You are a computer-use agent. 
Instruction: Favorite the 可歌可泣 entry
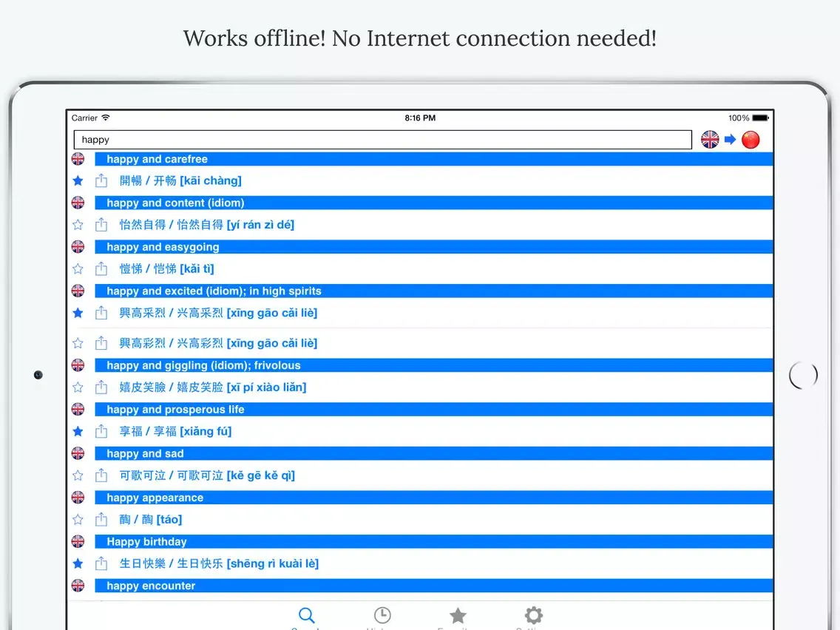point(78,475)
